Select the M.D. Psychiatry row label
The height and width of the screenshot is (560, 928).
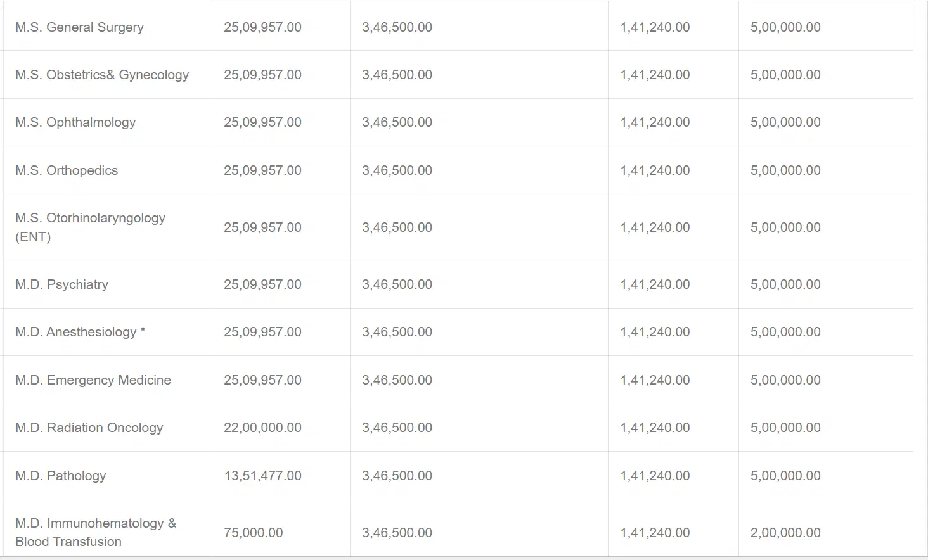pos(61,284)
